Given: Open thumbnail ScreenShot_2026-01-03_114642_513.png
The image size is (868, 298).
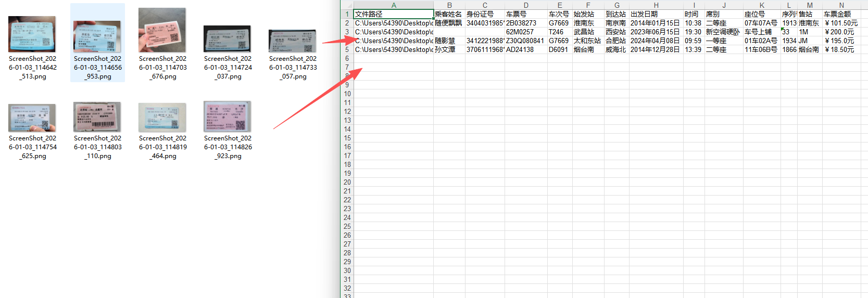Looking at the screenshot, I should click(32, 34).
